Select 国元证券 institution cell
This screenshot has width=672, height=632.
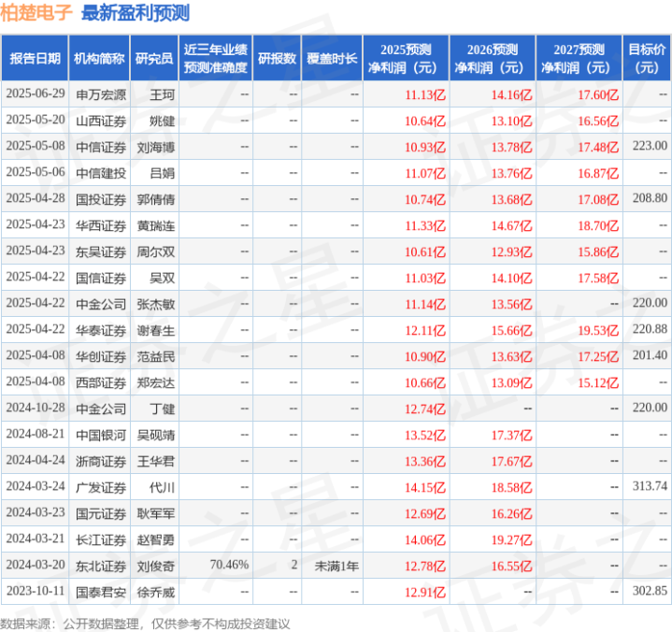click(101, 513)
